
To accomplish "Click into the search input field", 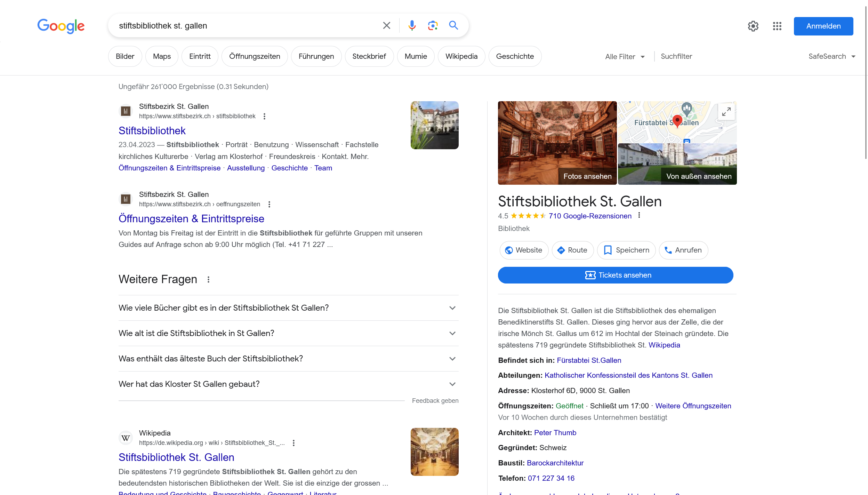I will point(243,26).
